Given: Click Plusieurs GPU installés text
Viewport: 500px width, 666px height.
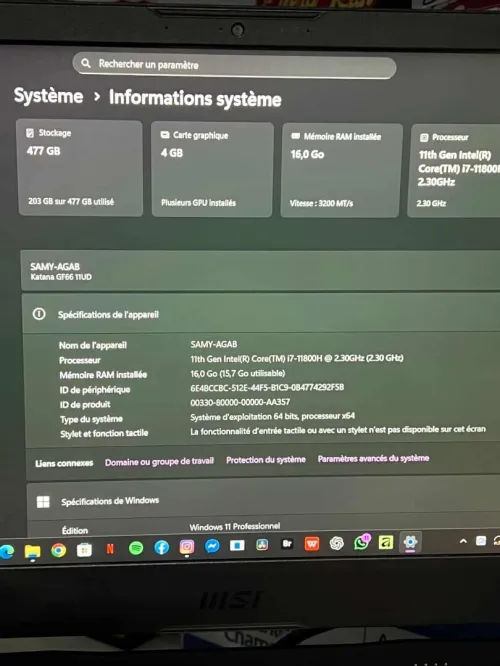Looking at the screenshot, I should [x=198, y=203].
